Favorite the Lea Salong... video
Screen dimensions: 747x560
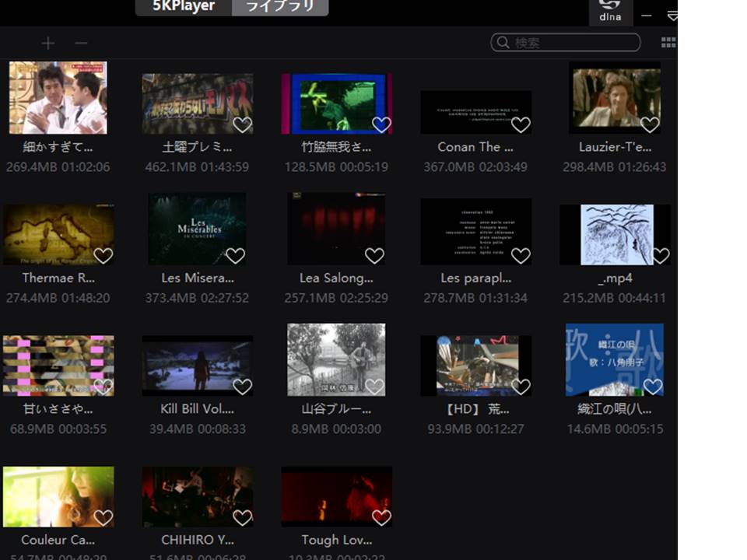pyautogui.click(x=374, y=256)
